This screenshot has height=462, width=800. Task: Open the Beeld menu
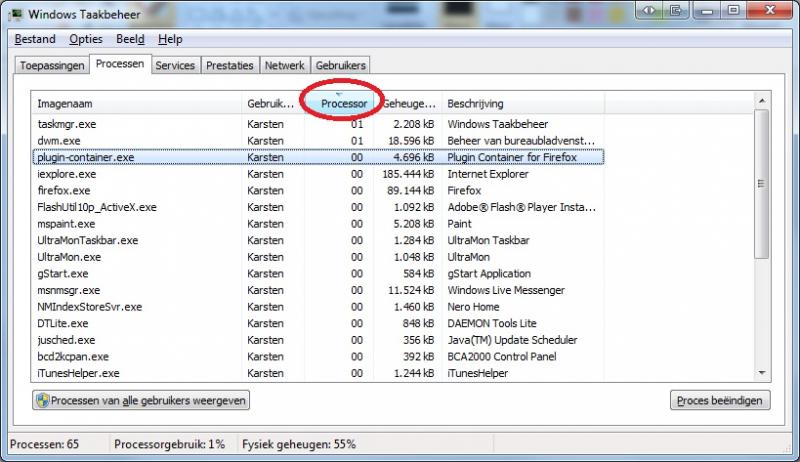pos(130,39)
